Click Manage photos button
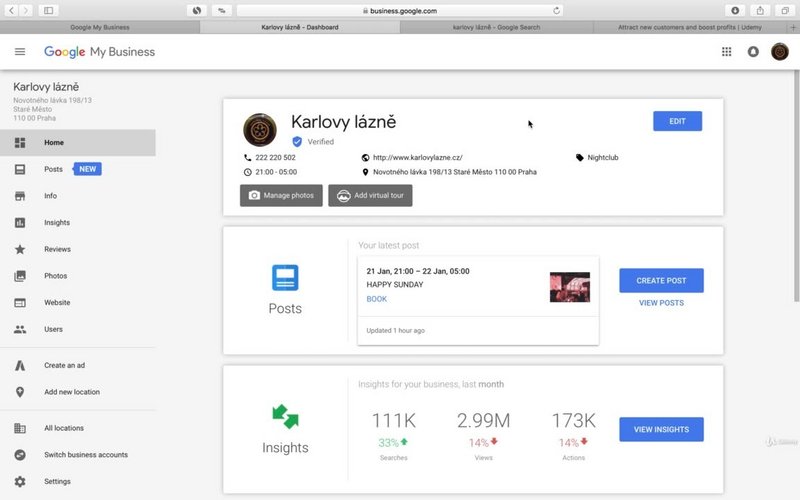The height and width of the screenshot is (500, 800). coord(281,195)
